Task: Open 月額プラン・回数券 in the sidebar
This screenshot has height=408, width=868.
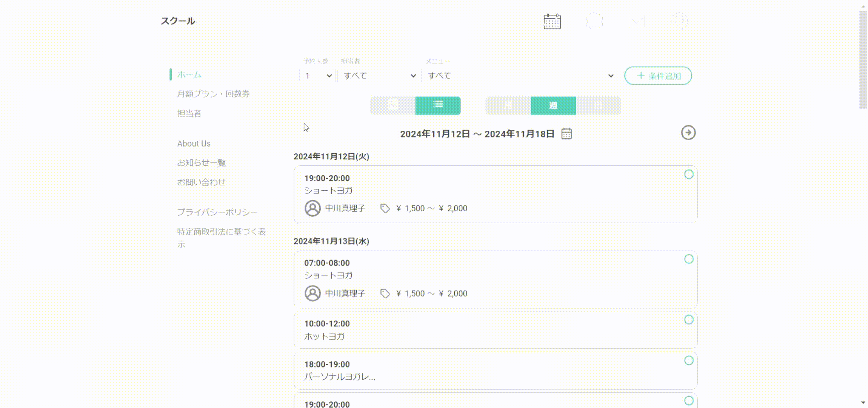Action: point(214,94)
